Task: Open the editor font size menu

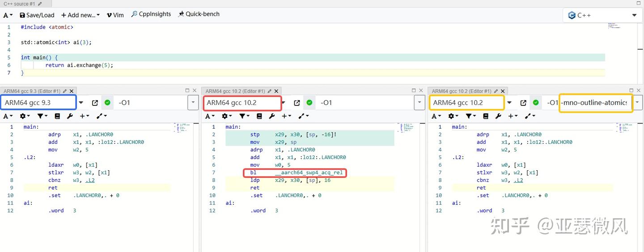Action: [8, 15]
